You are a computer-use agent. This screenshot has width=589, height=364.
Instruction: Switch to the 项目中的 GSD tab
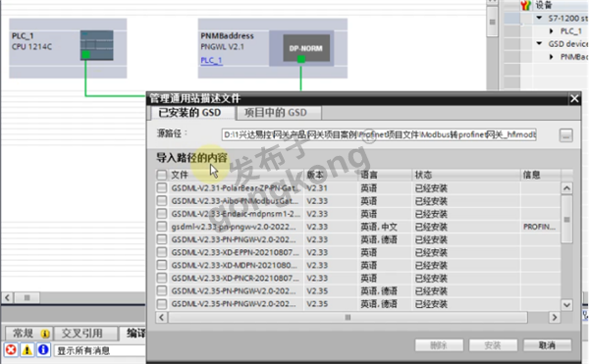279,113
